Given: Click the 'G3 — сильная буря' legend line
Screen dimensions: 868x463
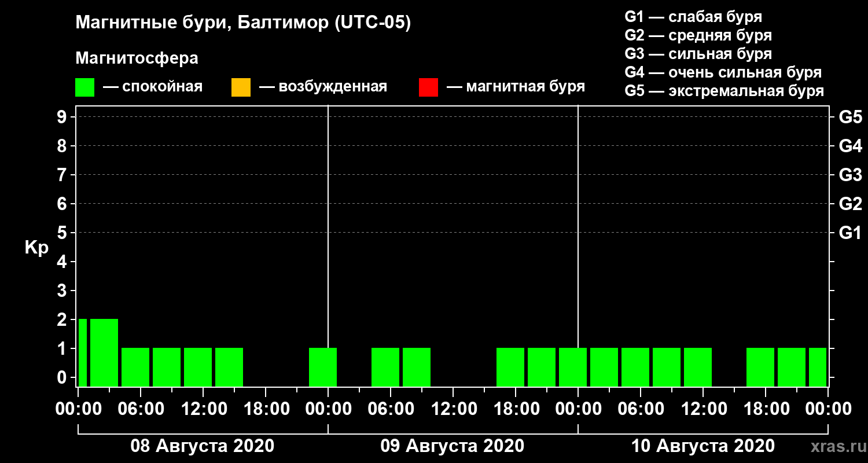Looking at the screenshot, I should point(698,54).
